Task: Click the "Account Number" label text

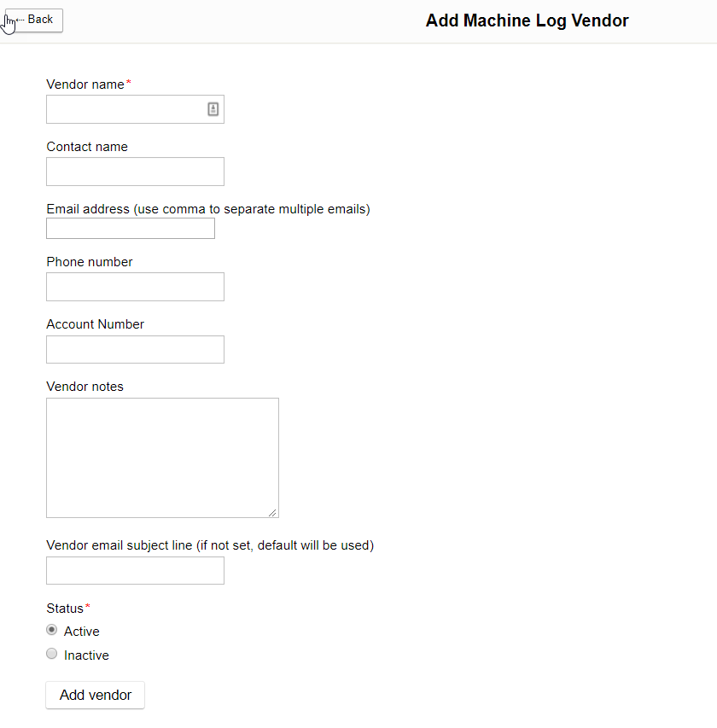Action: click(96, 324)
